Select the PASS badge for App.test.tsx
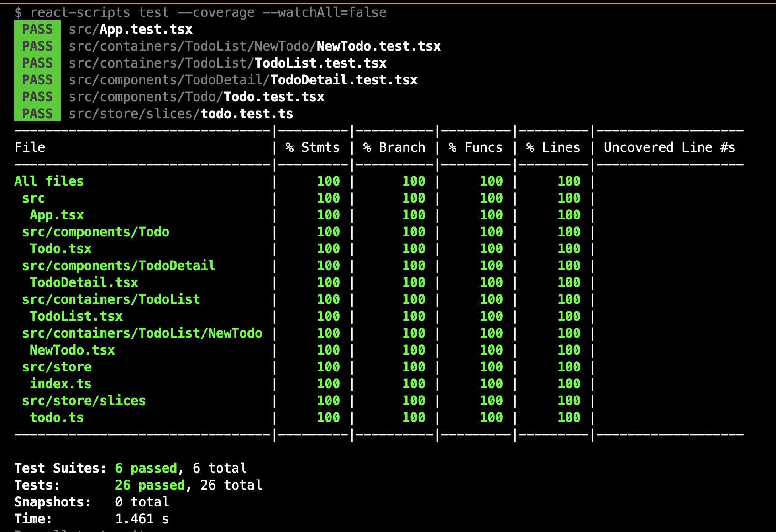Viewport: 776px width, 532px height. (x=37, y=29)
